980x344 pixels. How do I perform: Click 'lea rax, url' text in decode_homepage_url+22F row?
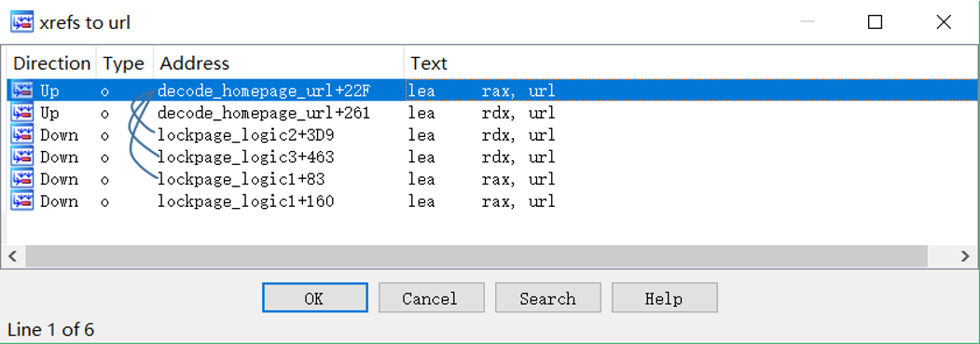coord(481,91)
